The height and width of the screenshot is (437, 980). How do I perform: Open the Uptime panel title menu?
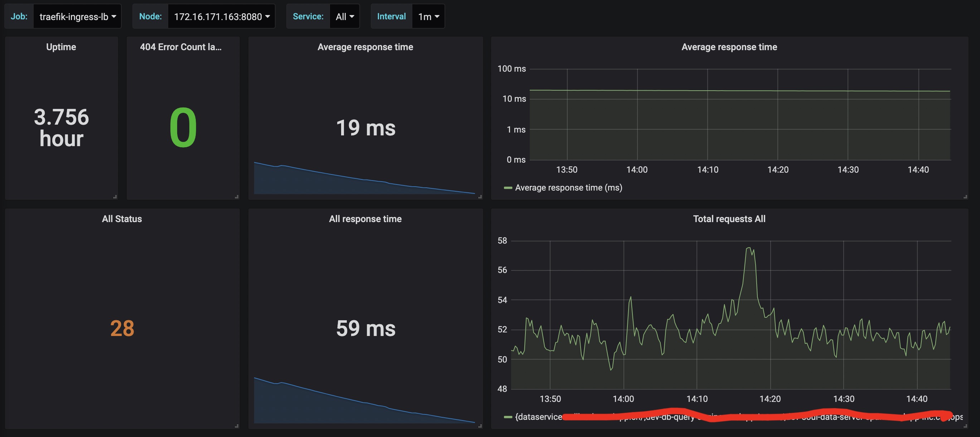click(x=61, y=47)
